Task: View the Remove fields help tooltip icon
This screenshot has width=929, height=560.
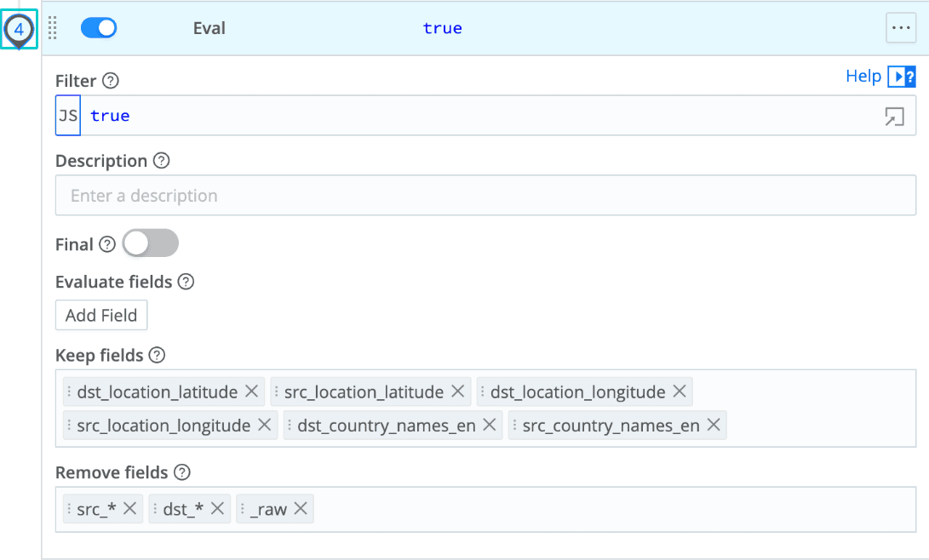Action: 181,472
